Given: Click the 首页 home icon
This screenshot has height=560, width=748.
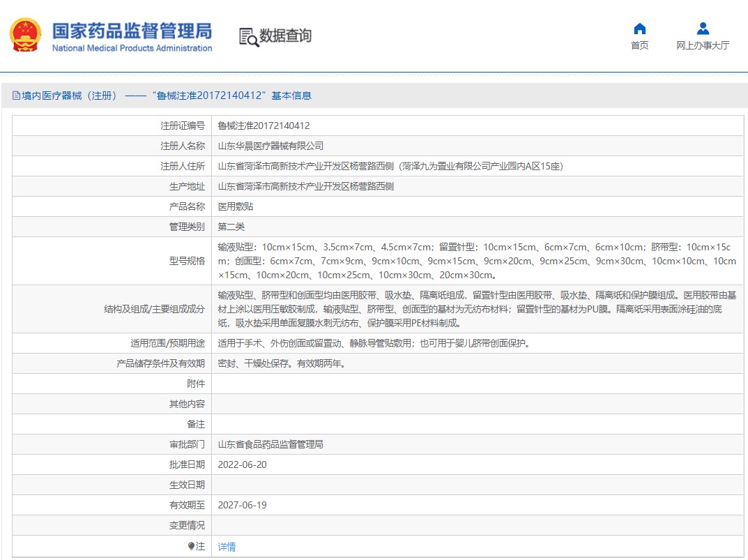Looking at the screenshot, I should tap(640, 29).
